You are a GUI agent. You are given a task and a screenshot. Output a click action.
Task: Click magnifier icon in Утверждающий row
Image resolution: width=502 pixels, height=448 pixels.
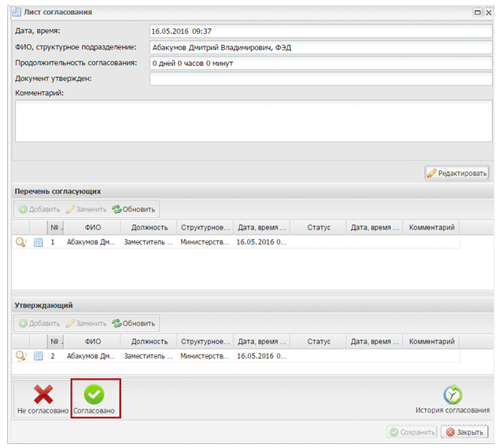coord(21,356)
